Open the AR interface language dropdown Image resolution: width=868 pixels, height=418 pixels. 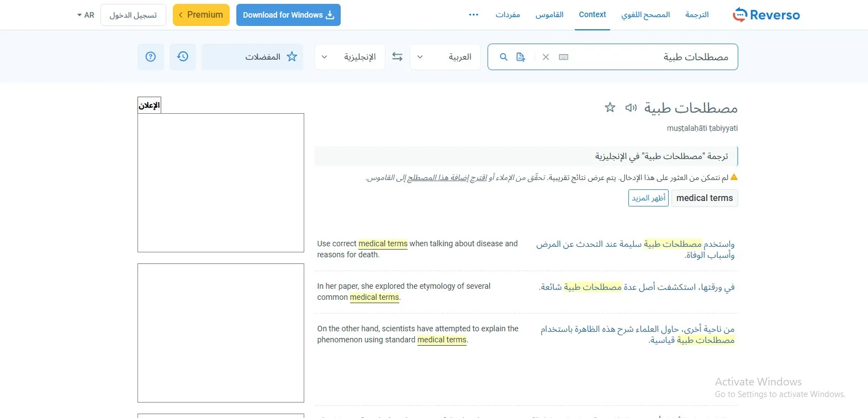(x=86, y=15)
